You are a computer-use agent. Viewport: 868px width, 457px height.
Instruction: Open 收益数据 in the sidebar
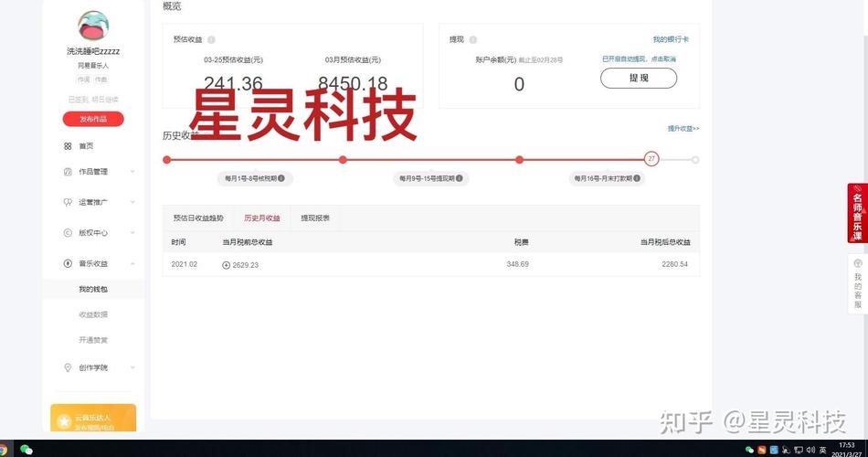tap(93, 314)
